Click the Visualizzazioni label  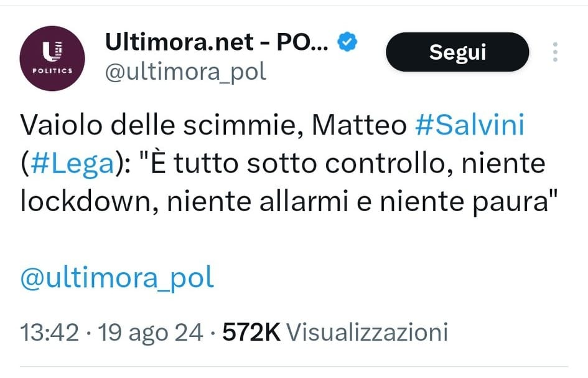tap(367, 332)
